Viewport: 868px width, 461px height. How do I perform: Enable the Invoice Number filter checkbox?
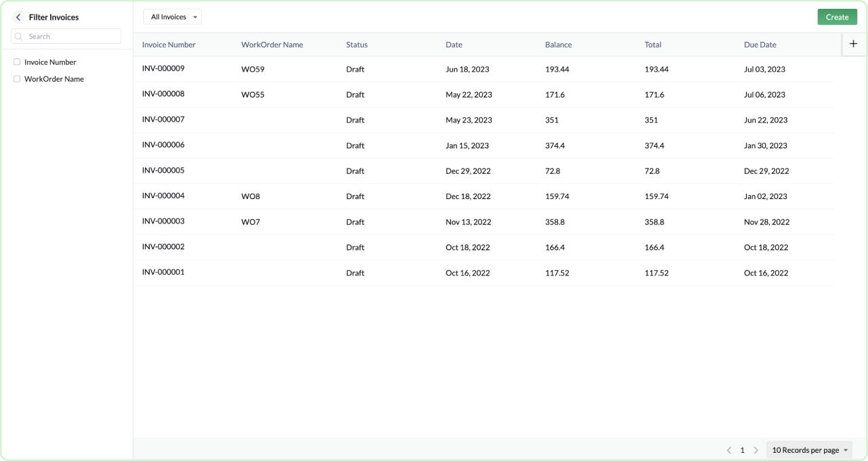[x=17, y=62]
